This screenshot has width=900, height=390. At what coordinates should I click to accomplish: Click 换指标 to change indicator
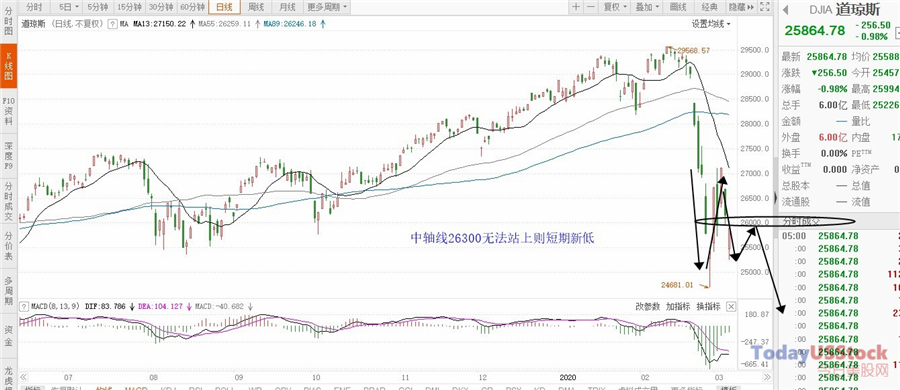click(708, 307)
